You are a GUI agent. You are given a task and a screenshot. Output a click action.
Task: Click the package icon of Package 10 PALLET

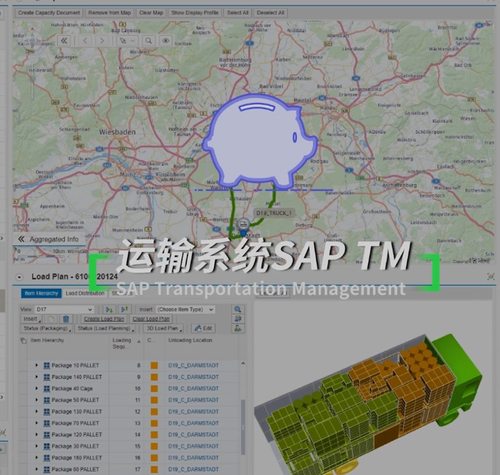coord(47,365)
